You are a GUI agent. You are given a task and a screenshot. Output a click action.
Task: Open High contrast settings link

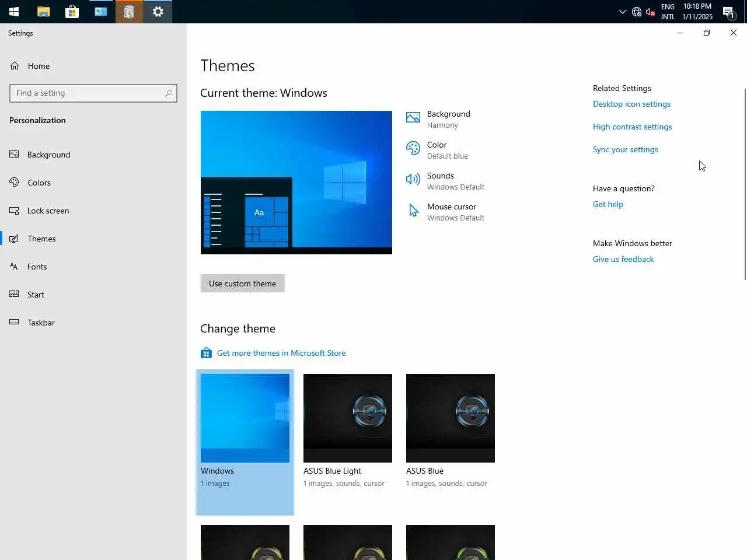coord(632,127)
